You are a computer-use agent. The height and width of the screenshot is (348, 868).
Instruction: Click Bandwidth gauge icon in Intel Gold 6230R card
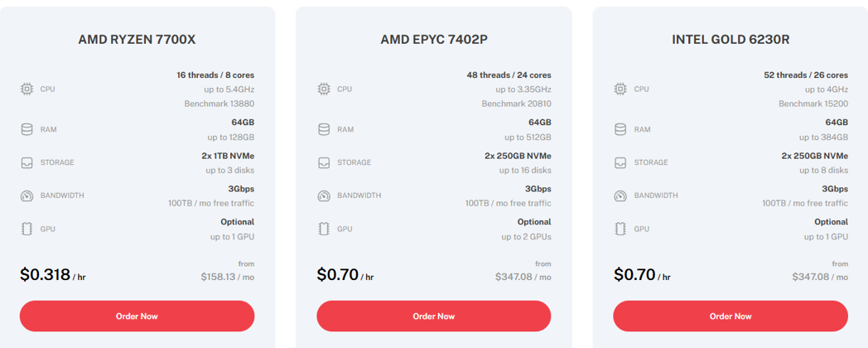[x=620, y=196]
